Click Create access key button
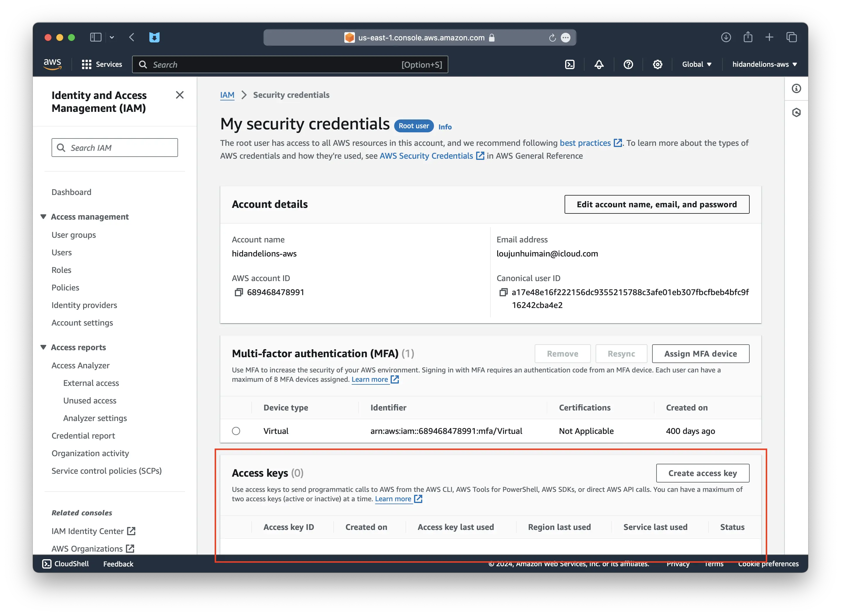The height and width of the screenshot is (616, 841). pos(702,473)
